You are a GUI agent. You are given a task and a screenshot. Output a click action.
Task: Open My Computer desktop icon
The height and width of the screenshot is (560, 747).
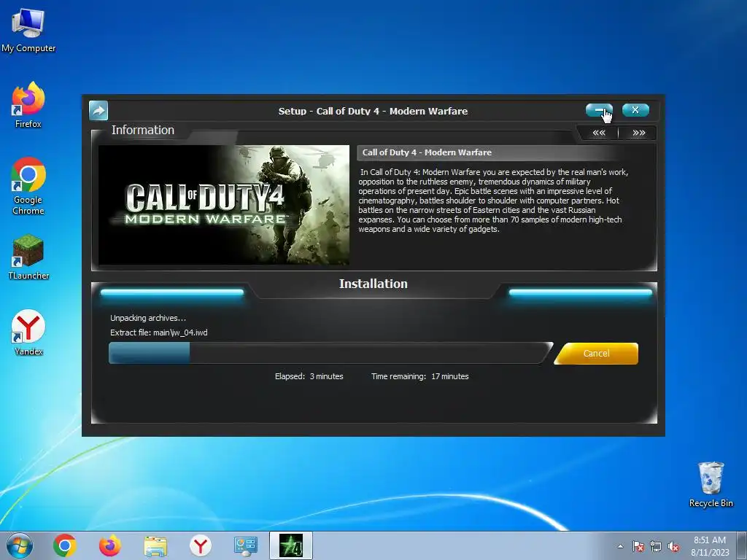point(28,31)
